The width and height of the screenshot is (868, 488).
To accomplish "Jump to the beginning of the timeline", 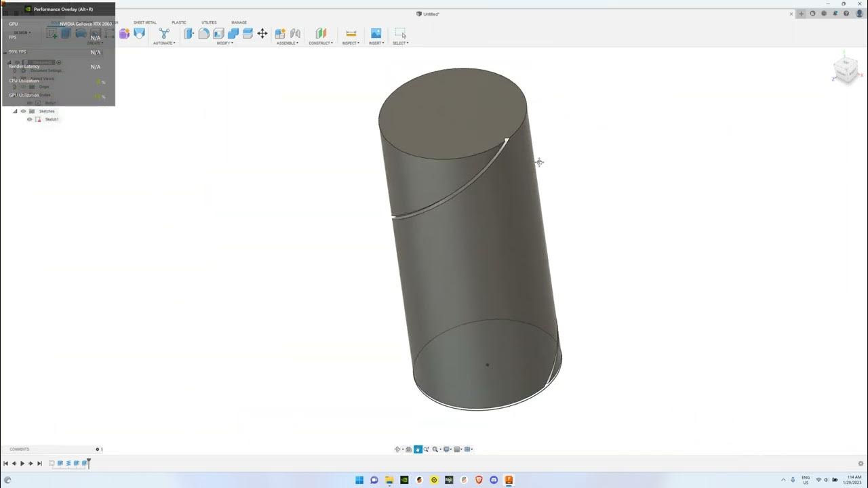I will [x=5, y=464].
